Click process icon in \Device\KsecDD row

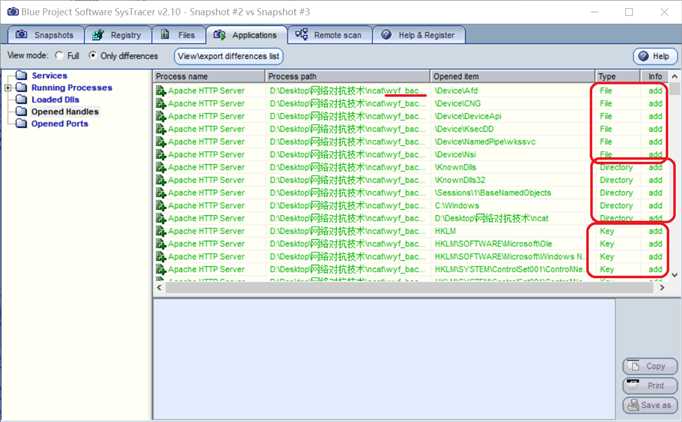click(161, 129)
